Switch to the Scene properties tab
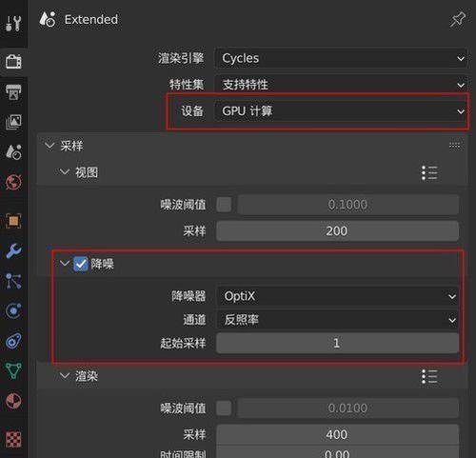 tap(13, 152)
